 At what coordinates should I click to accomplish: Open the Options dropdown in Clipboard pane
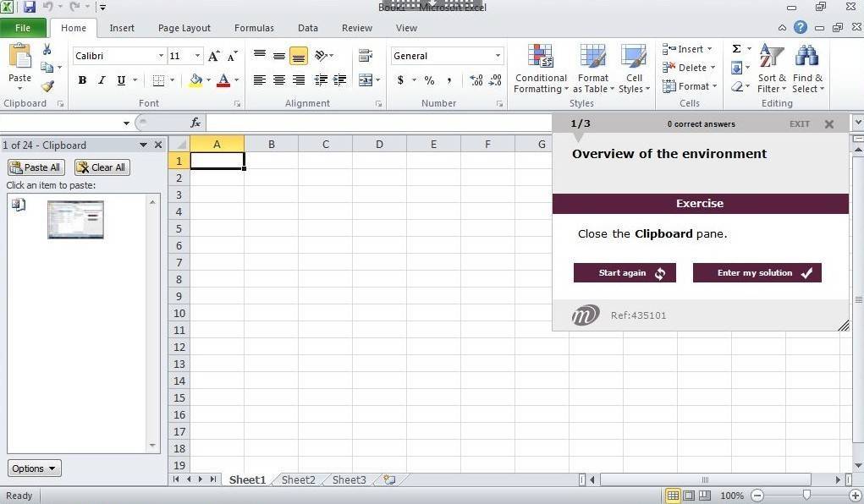35,468
